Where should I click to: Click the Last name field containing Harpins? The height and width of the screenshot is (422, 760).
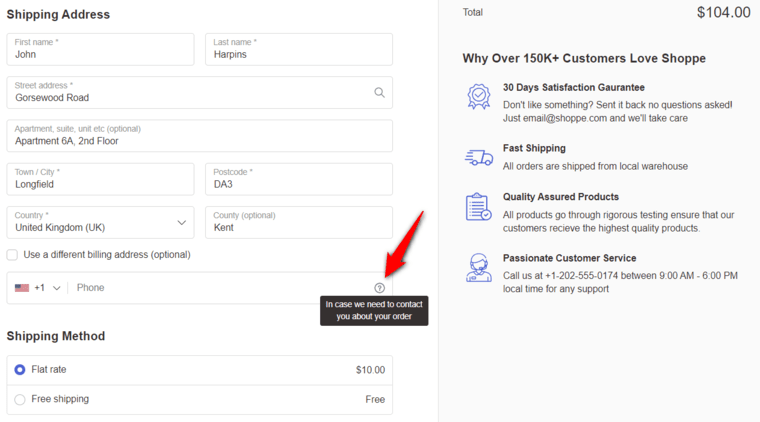coord(299,49)
